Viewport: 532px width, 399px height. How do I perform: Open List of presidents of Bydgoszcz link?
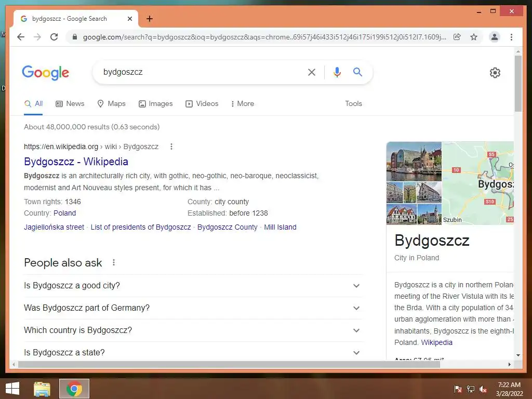click(x=141, y=228)
